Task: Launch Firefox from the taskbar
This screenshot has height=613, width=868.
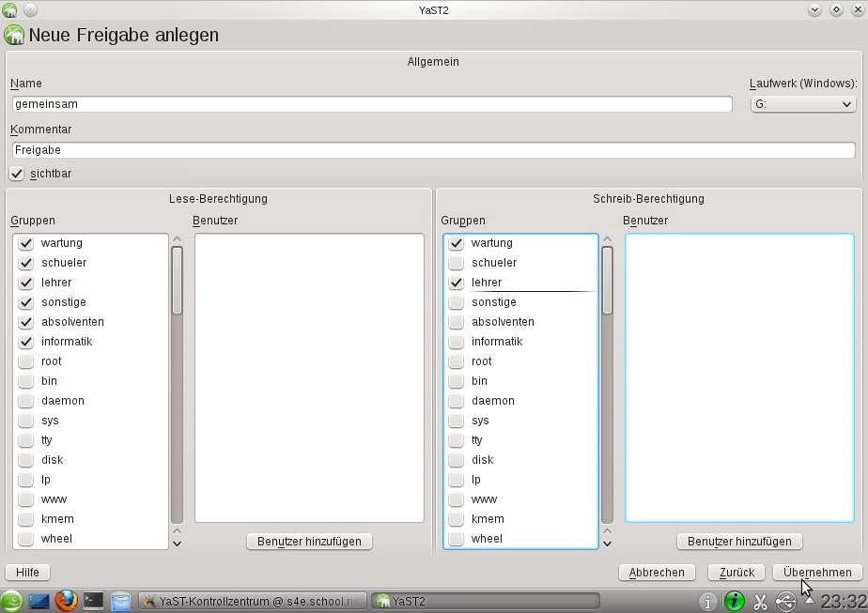Action: pos(66,601)
